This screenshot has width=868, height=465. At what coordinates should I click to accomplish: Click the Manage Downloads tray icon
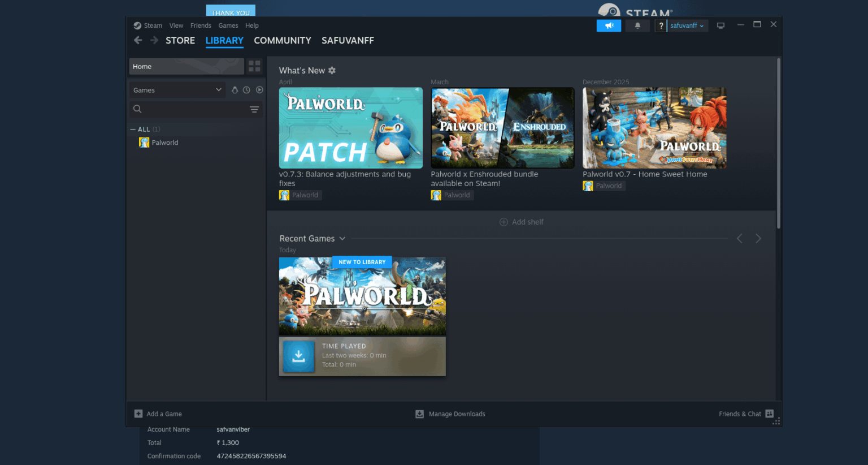(420, 414)
